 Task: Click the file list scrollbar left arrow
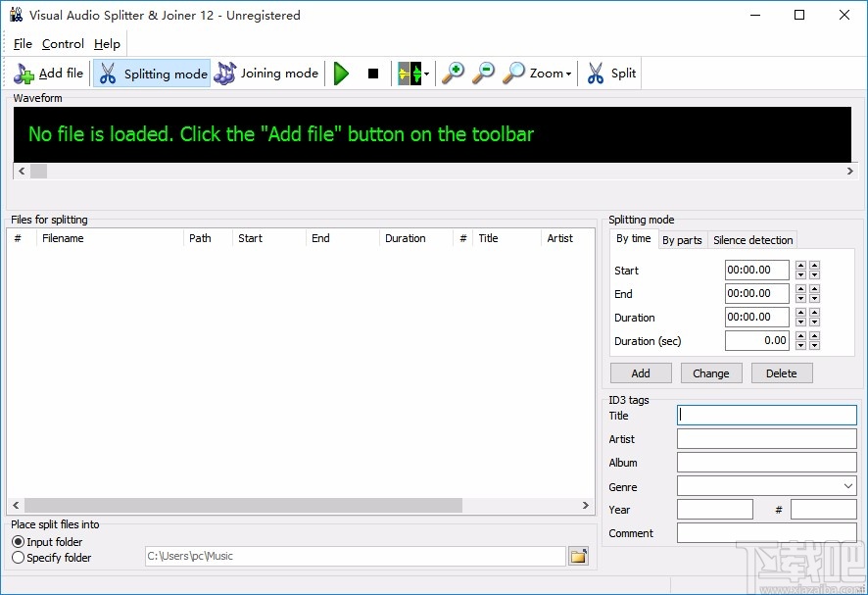pyautogui.click(x=16, y=505)
